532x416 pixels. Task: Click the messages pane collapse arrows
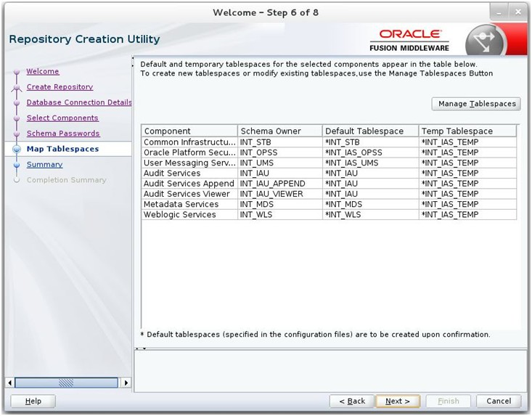tap(141, 348)
